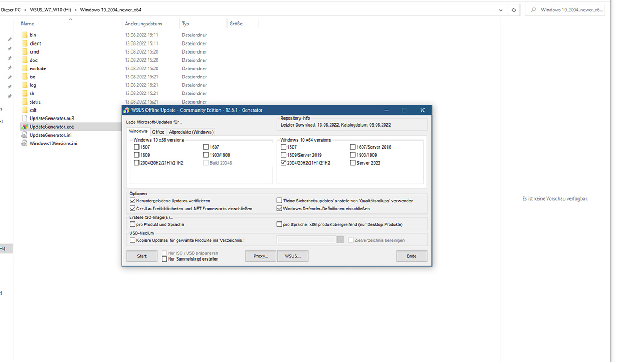Select the xslt folder icon
Image resolution: width=644 pixels, height=362 pixels.
coord(25,110)
